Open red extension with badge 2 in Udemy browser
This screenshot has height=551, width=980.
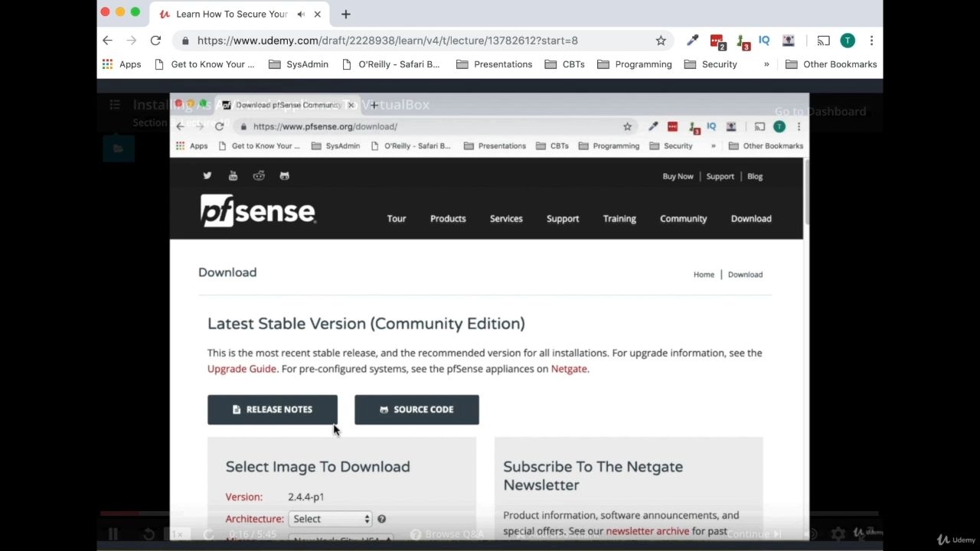717,41
